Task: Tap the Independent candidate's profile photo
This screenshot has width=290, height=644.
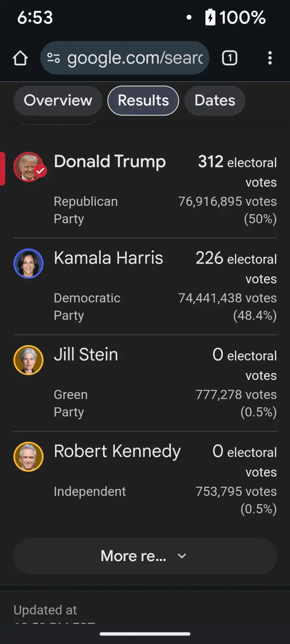Action: pos(28,457)
